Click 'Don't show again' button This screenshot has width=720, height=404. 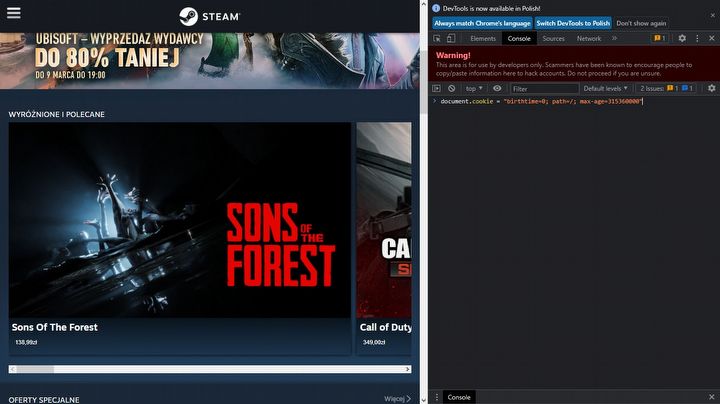(x=641, y=23)
